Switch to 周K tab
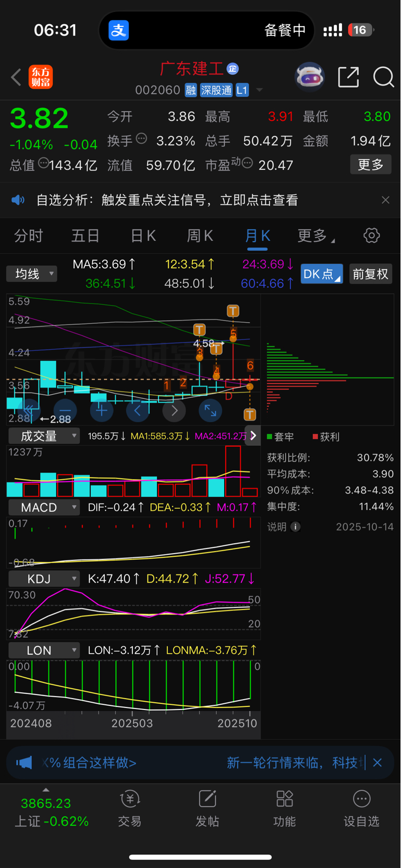Image resolution: width=401 pixels, height=868 pixels. coord(200,236)
